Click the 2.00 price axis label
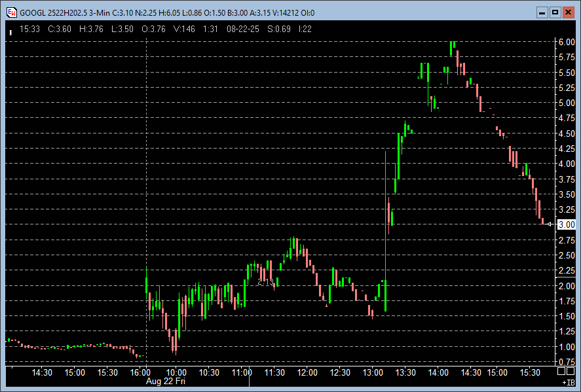The width and height of the screenshot is (581, 392). click(x=567, y=286)
